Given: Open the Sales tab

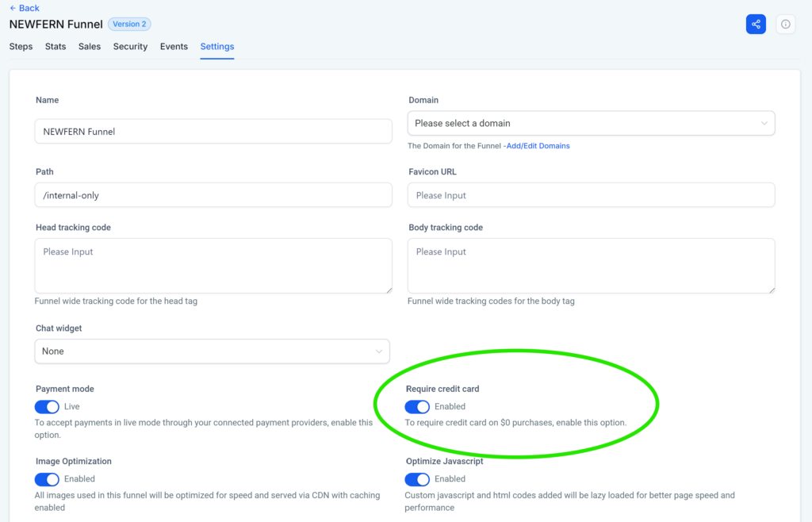Looking at the screenshot, I should 89,46.
